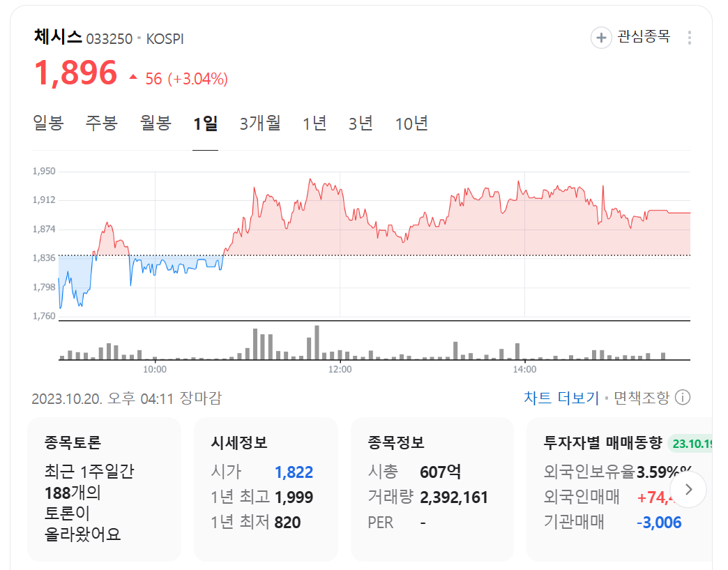Open the 3개월 chart period
Screen dimensions: 728x570
click(x=259, y=123)
